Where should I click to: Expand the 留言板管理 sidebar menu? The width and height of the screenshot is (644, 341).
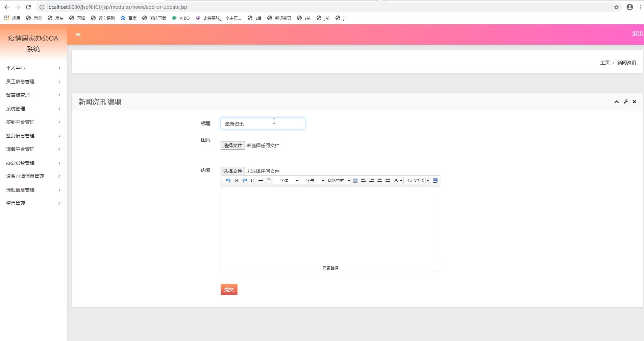33,95
